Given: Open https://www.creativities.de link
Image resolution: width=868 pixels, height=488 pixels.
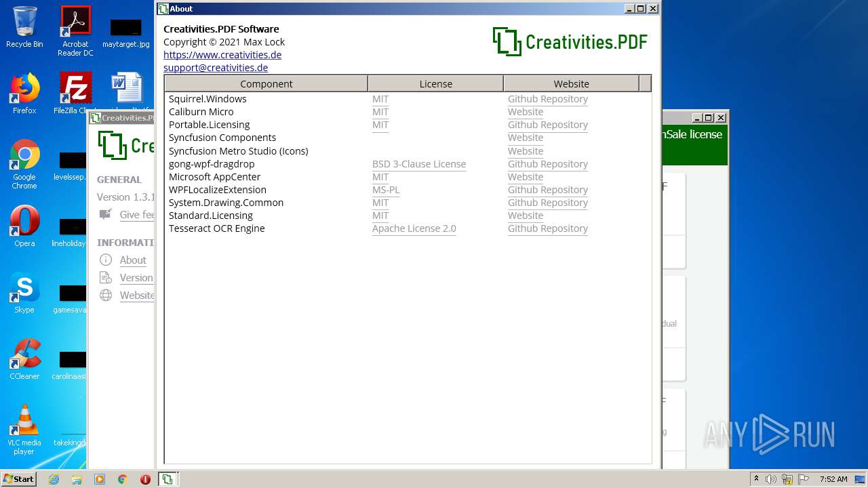Looking at the screenshot, I should tap(222, 55).
